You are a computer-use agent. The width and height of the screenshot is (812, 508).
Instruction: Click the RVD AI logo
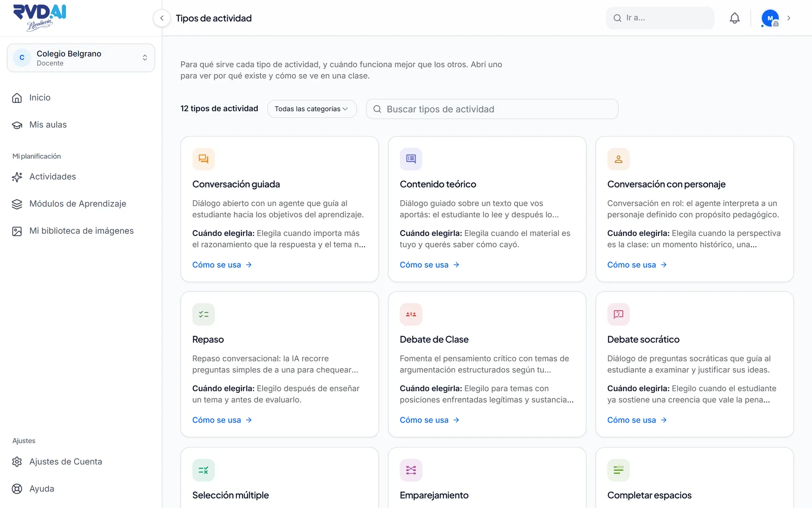40,17
